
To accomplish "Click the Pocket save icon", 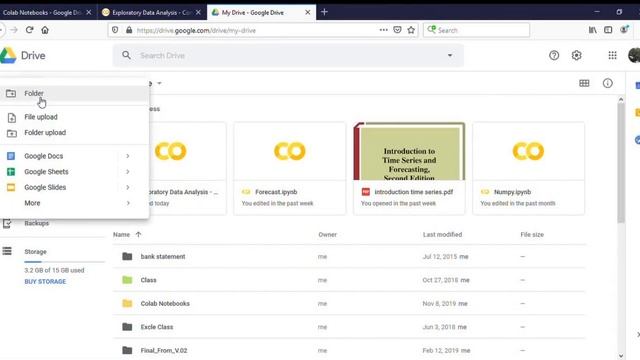I will 397,30.
